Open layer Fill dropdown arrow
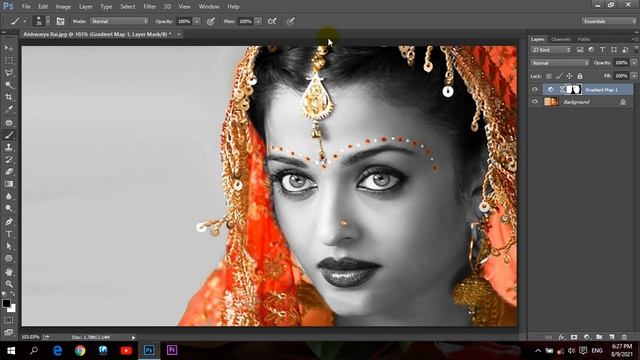The width and height of the screenshot is (640, 360). [x=633, y=76]
